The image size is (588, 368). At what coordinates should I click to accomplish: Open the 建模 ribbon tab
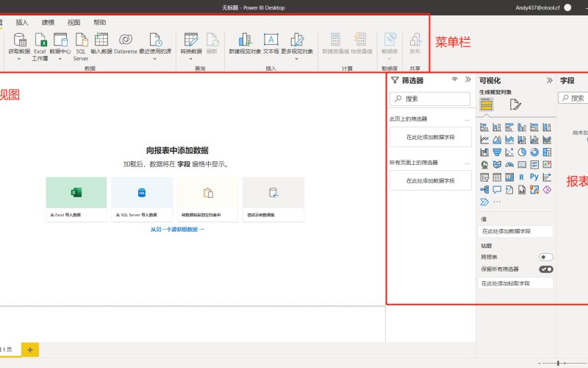pos(48,23)
